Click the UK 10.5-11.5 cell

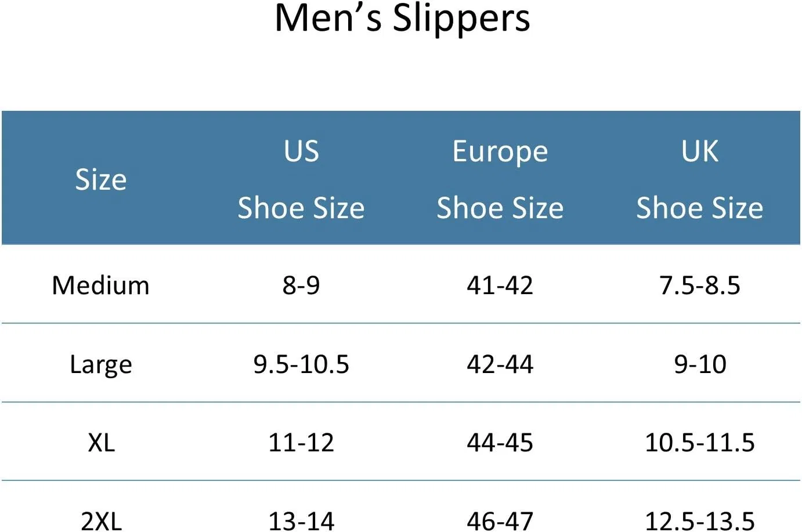700,443
